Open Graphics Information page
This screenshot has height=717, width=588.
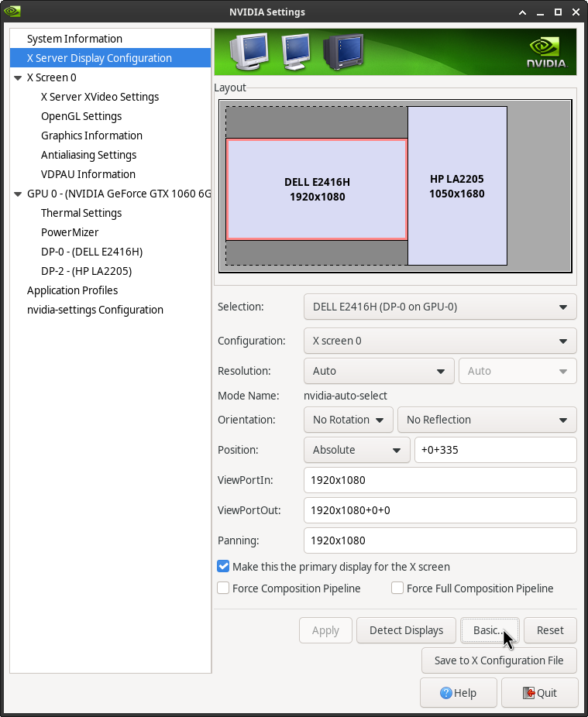coord(110,136)
